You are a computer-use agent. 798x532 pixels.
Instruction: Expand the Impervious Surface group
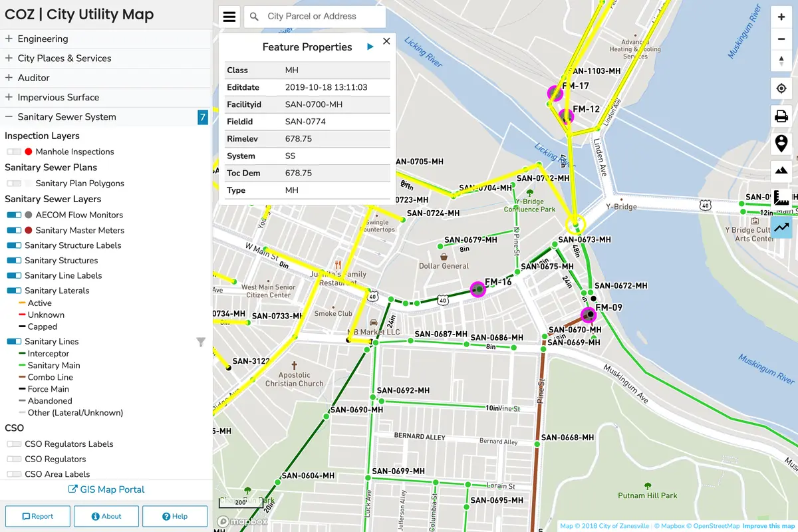coord(9,97)
